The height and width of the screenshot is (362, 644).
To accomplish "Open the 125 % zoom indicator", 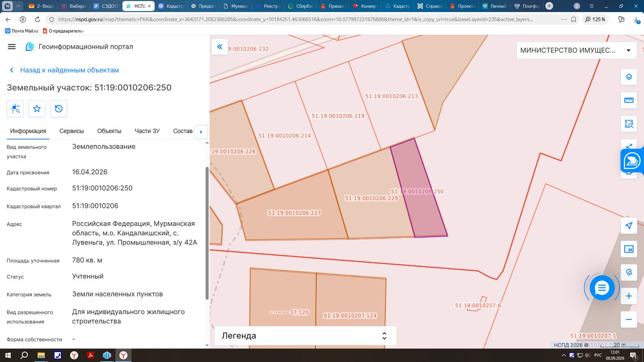I will point(595,19).
